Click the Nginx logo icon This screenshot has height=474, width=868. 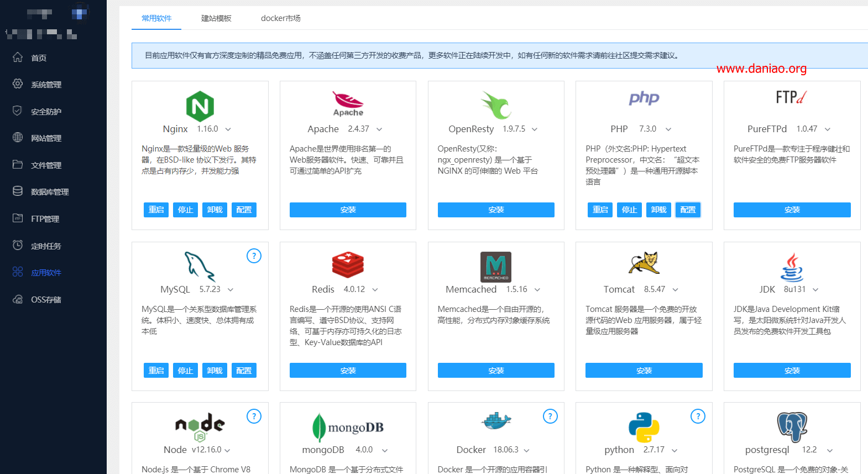(x=200, y=106)
